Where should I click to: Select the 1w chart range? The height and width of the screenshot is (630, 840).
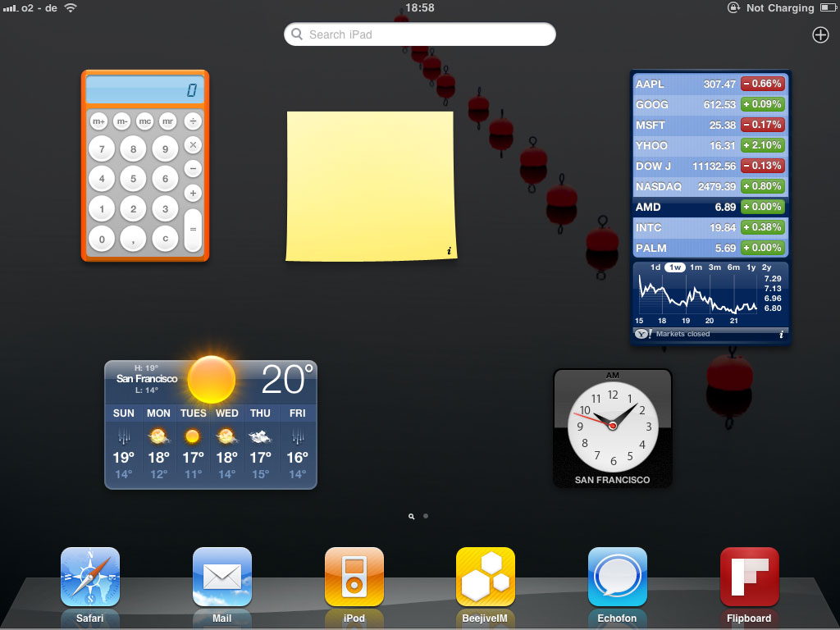click(675, 267)
